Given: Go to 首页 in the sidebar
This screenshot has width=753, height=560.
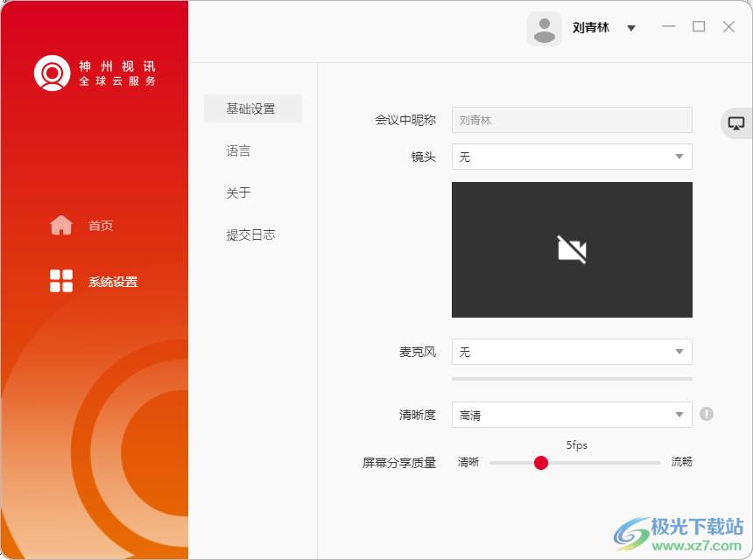Looking at the screenshot, I should [101, 226].
